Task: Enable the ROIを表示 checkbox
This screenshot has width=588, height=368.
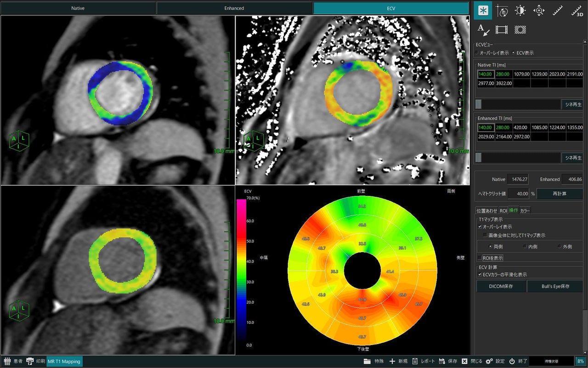Action: coord(480,258)
